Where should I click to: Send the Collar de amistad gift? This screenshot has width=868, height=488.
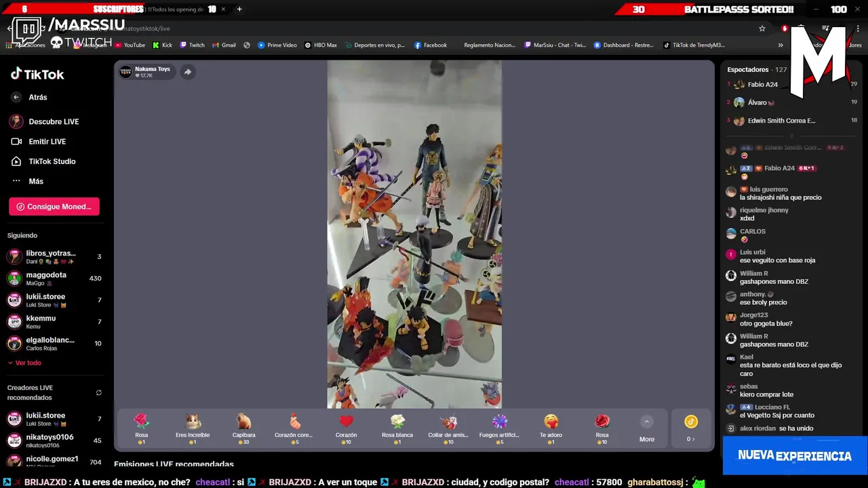pyautogui.click(x=448, y=428)
